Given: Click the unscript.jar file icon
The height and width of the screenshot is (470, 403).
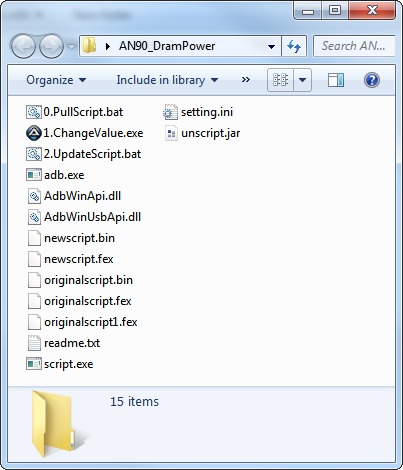Looking at the screenshot, I should click(x=171, y=133).
